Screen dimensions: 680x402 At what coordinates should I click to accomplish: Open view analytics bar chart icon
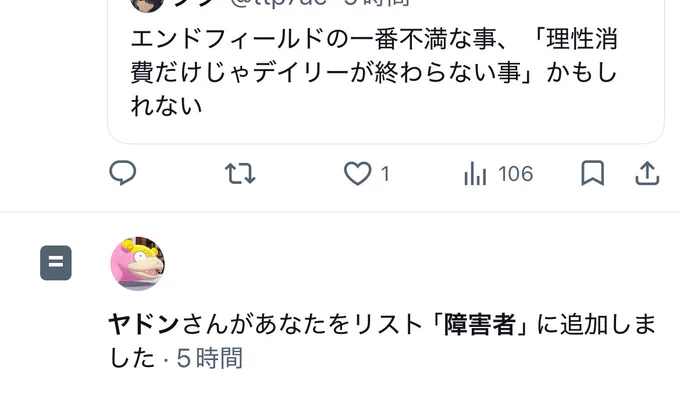point(475,173)
